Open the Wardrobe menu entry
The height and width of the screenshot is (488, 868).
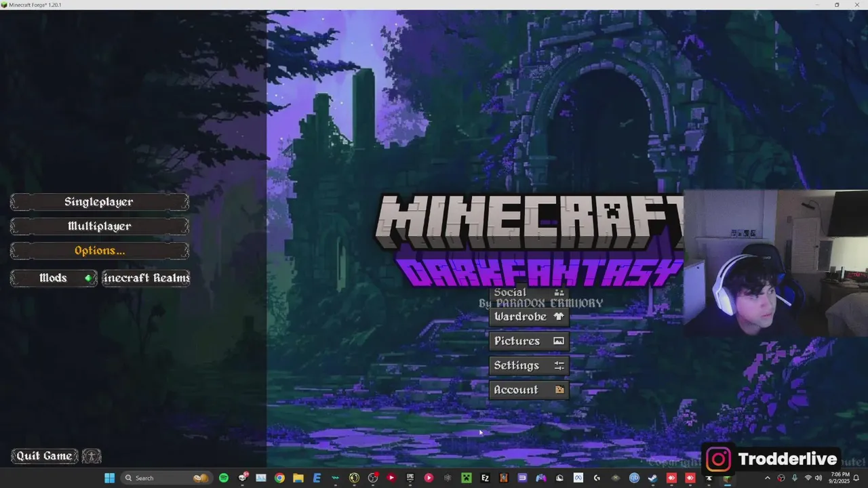[529, 317]
